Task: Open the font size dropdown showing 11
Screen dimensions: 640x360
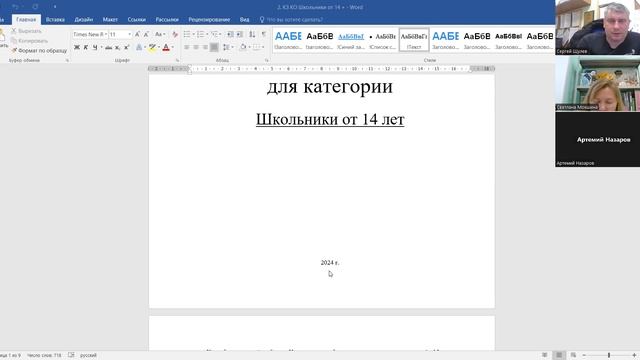Action: pos(130,34)
